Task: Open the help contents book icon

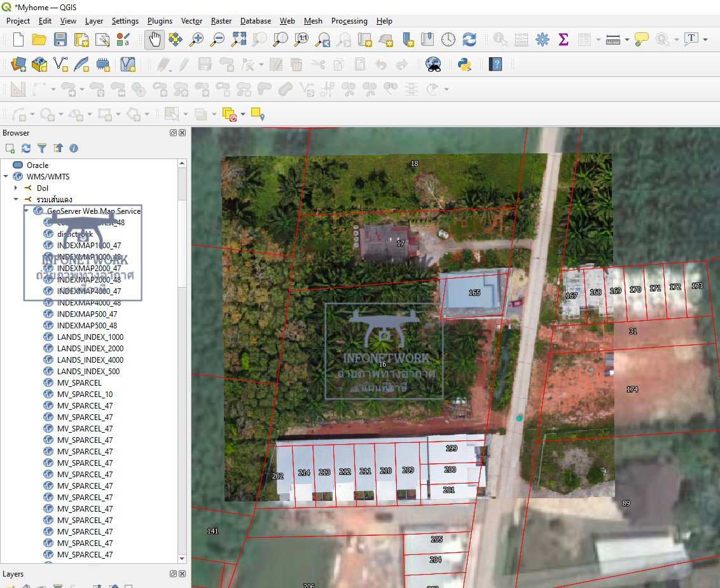Action: (495, 64)
